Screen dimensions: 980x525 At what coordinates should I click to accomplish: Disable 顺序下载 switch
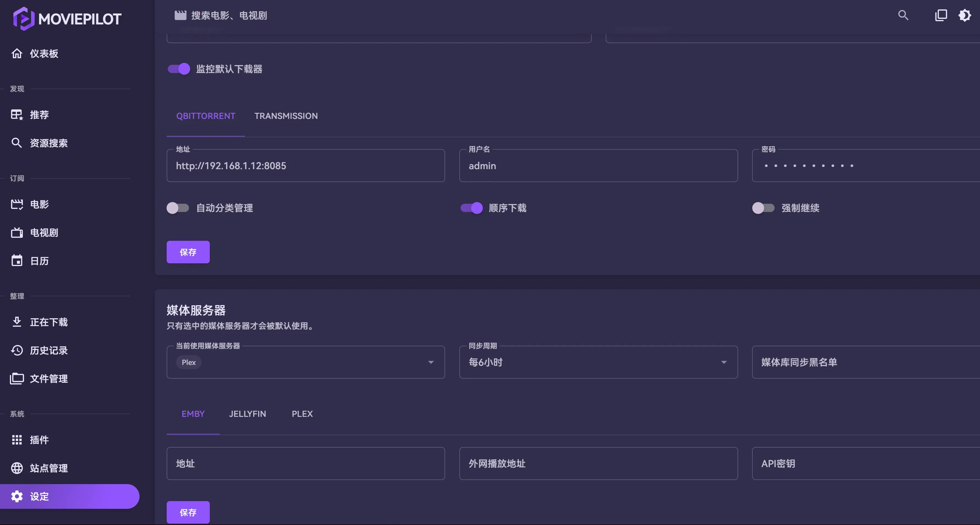471,208
